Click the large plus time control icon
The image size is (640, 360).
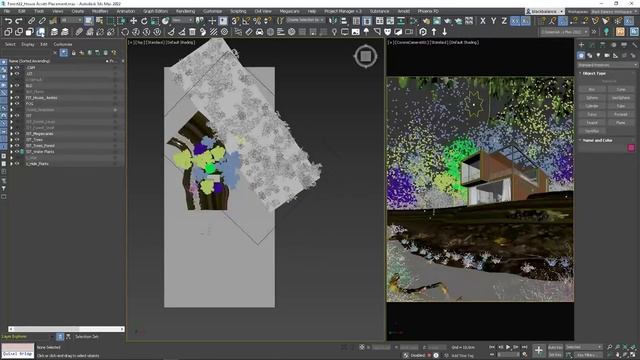(x=539, y=350)
